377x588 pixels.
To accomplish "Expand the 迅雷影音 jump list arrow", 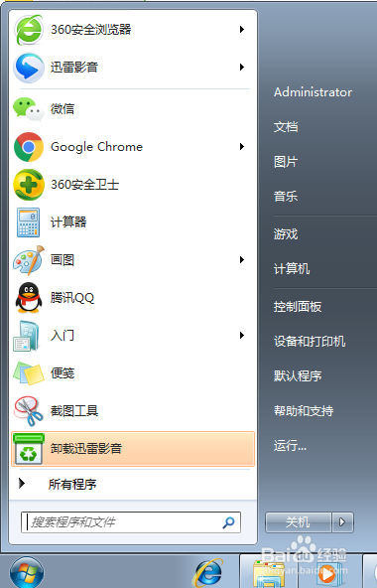I will (x=242, y=68).
